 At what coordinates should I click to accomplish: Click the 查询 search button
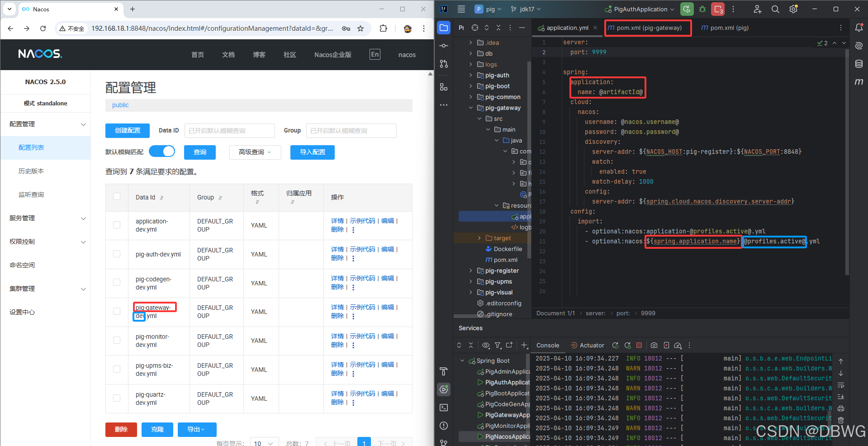click(x=200, y=152)
